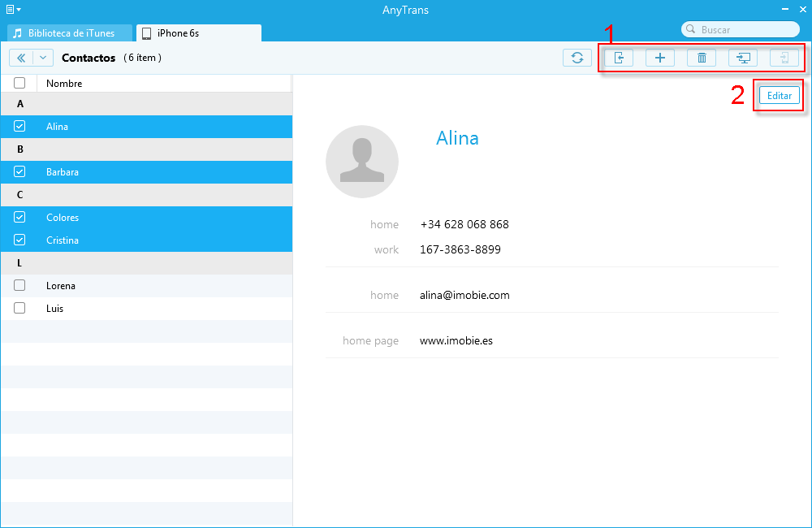This screenshot has width=812, height=528.
Task: Click the section header letter C
Action: [x=19, y=195]
